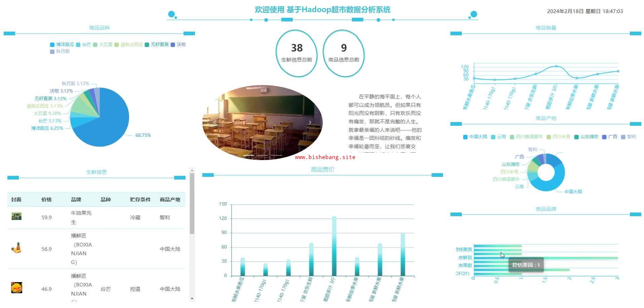Viewport: 644px width, 308px height.
Task: Toggle 无籽夏黑 in the pie legend
Action: pyautogui.click(x=157, y=44)
